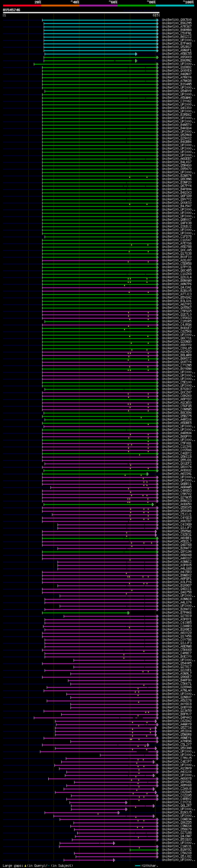The image size is (197, 868).
Task: Select hit label UniRef100_A5UWH0
Action: [x=177, y=98]
